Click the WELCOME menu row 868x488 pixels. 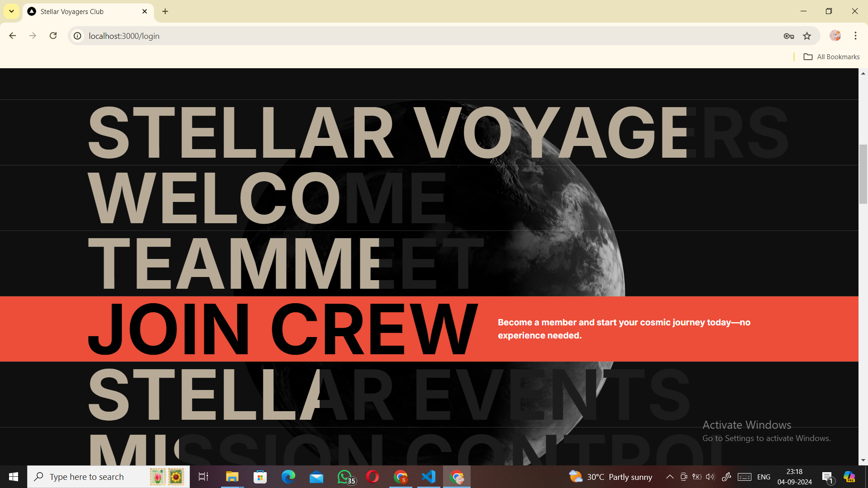[x=267, y=198]
